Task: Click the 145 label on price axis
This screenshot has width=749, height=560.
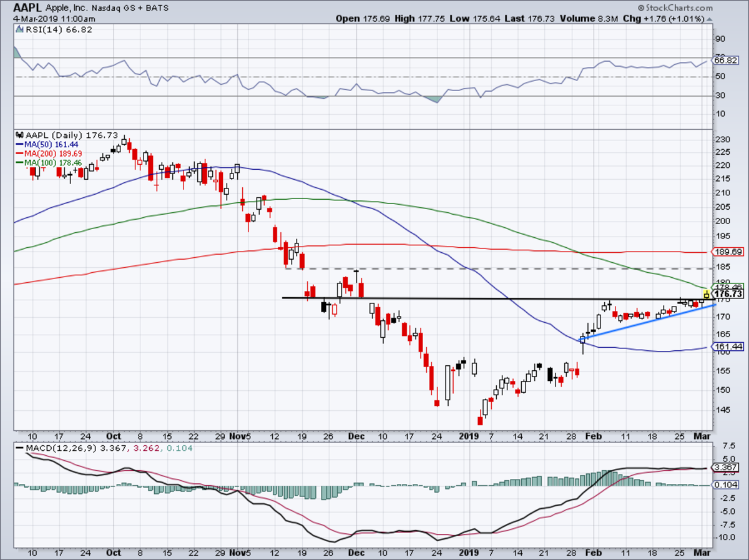Action: coord(723,410)
